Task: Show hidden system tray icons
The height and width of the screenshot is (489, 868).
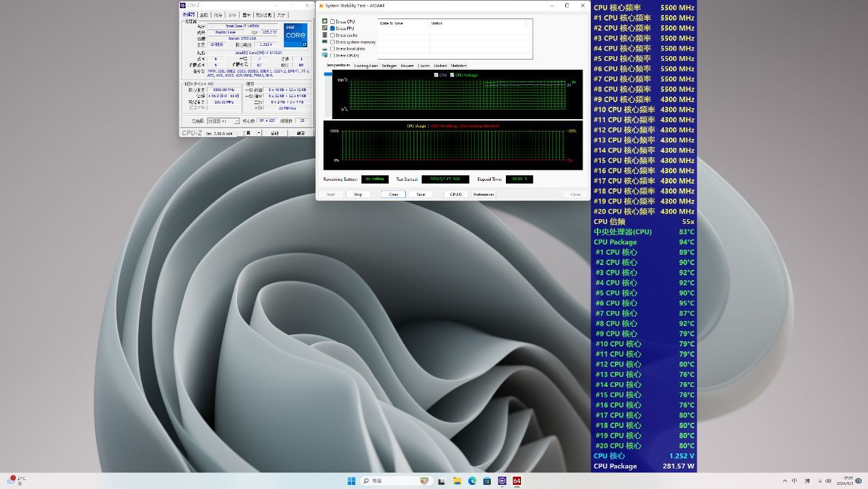Action: pyautogui.click(x=784, y=481)
